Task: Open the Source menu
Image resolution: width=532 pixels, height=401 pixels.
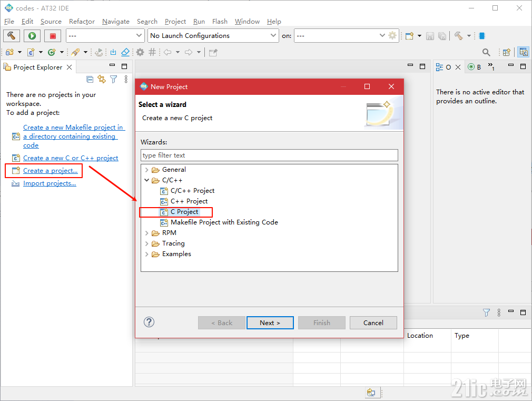Action: click(51, 22)
